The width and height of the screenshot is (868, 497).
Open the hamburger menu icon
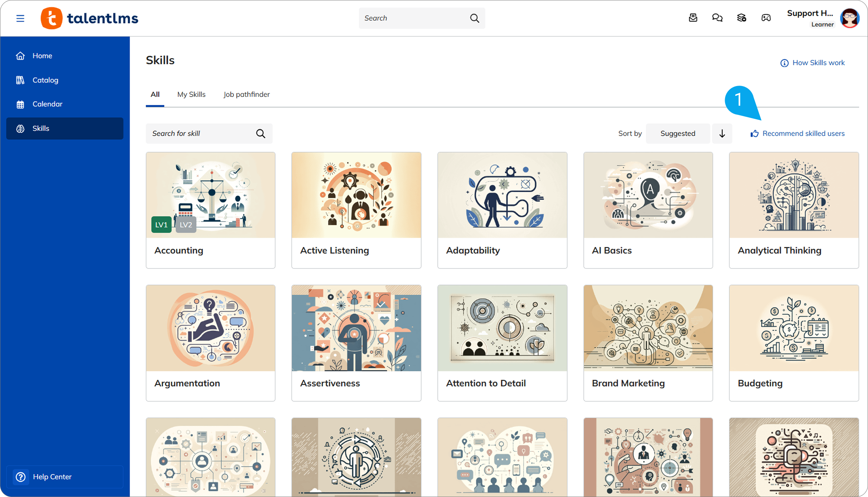coord(20,18)
